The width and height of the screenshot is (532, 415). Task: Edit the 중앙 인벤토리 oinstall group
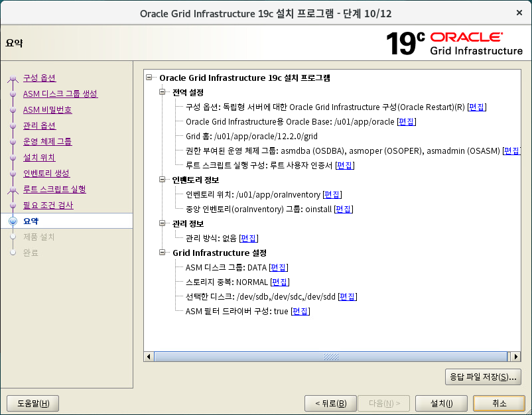click(x=344, y=209)
